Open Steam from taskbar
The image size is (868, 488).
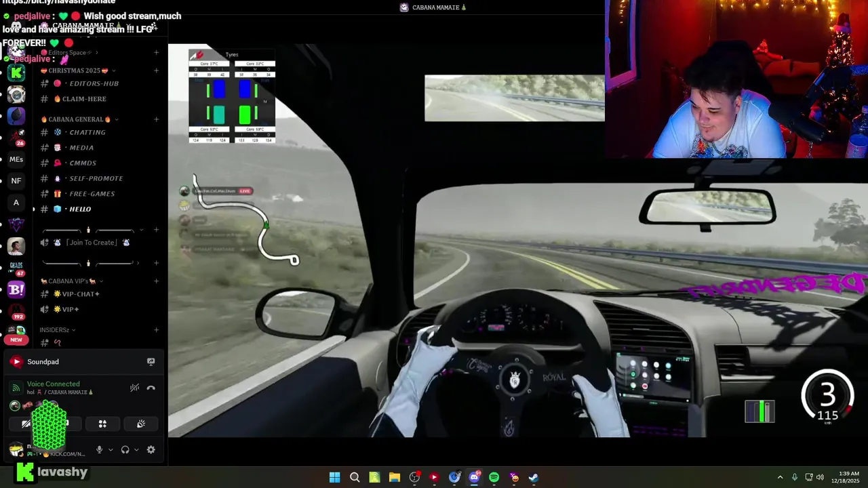(x=534, y=477)
